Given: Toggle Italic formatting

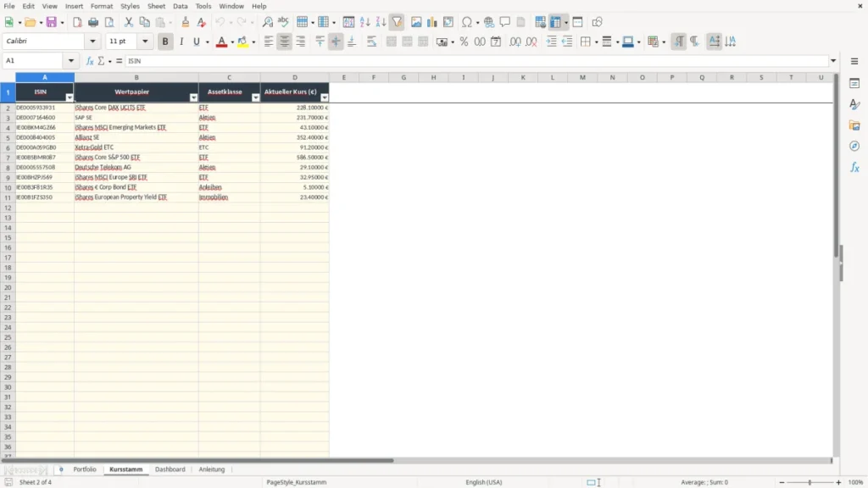Looking at the screenshot, I should point(181,42).
